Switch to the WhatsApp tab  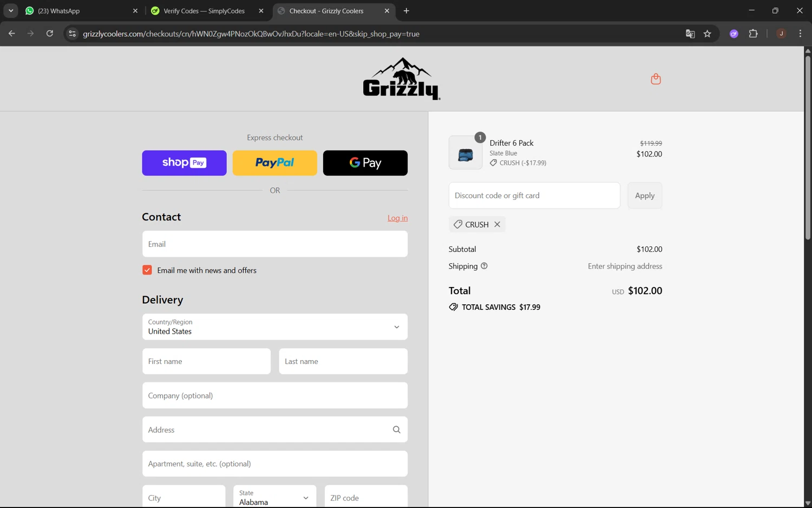coord(82,11)
